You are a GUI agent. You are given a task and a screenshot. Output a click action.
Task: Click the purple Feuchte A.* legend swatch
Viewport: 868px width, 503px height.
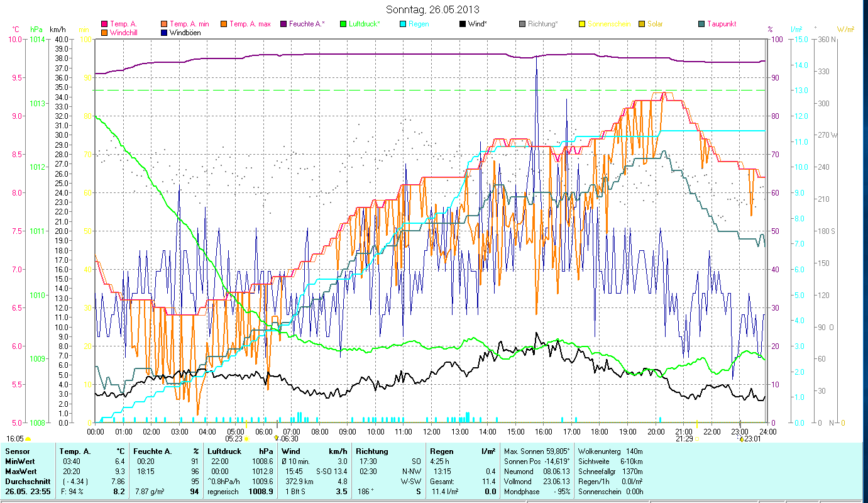pos(284,24)
